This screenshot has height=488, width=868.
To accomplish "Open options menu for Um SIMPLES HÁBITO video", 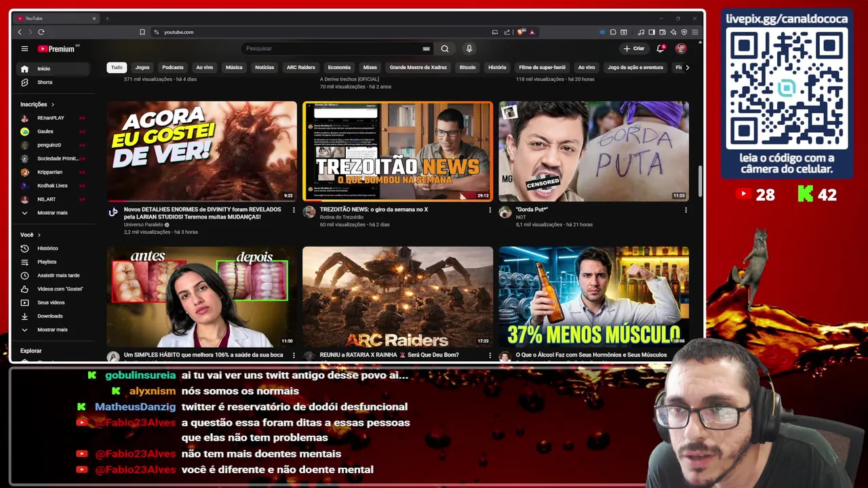I will click(294, 355).
